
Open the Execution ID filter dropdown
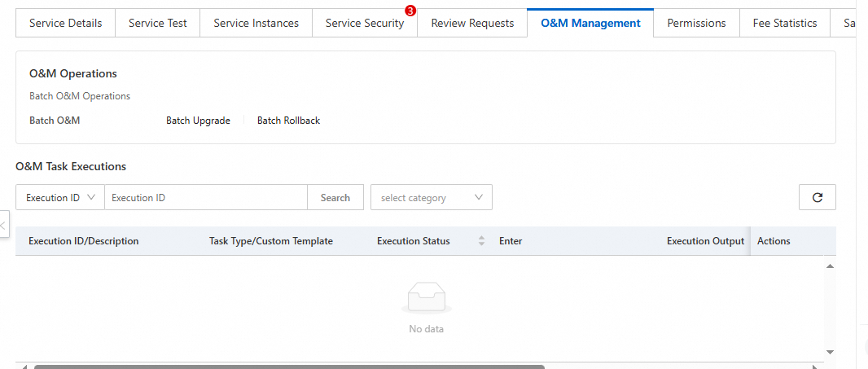[x=60, y=197]
